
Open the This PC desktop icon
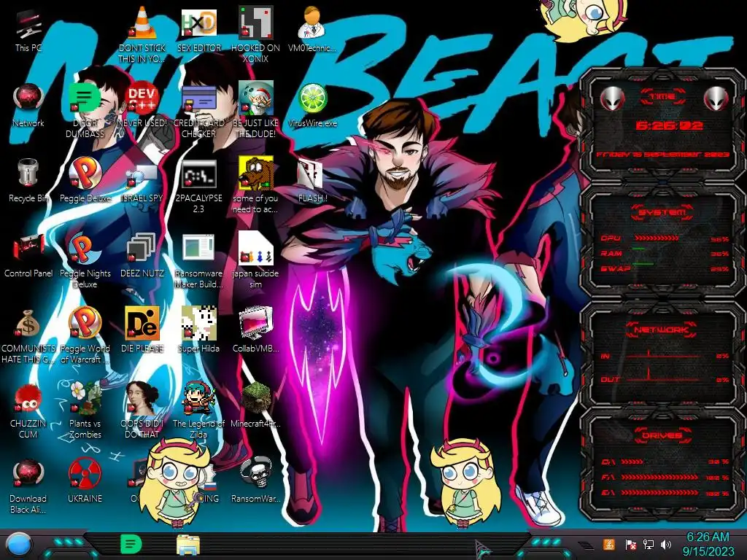(x=28, y=24)
